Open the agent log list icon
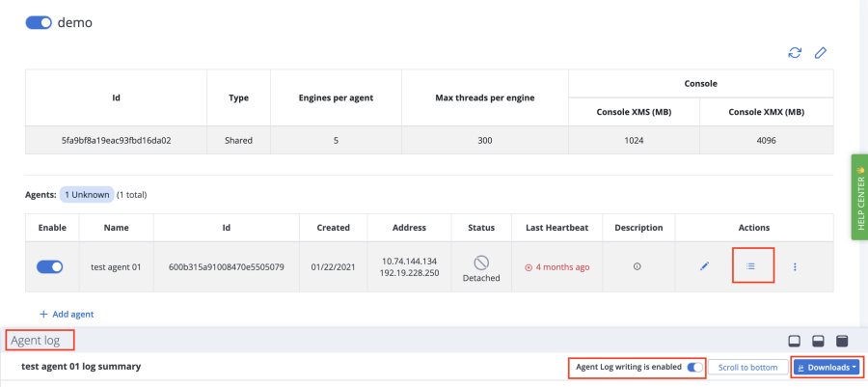868x387 pixels. 751,266
